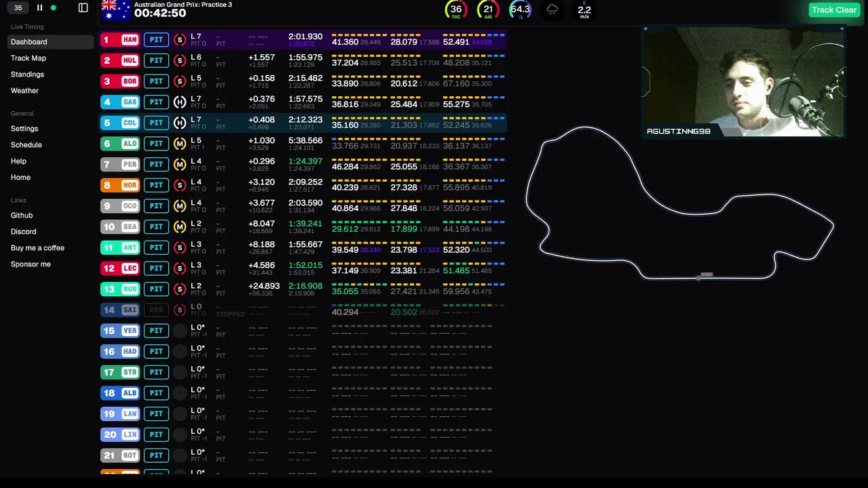868x488 pixels.
Task: Open the Dashboard page
Action: [x=51, y=42]
